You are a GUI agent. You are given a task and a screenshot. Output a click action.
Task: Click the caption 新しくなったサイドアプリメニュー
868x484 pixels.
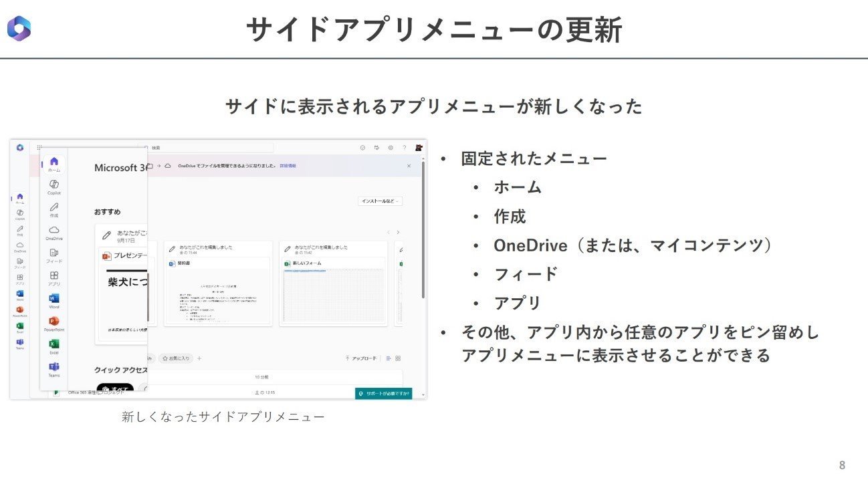pyautogui.click(x=223, y=416)
